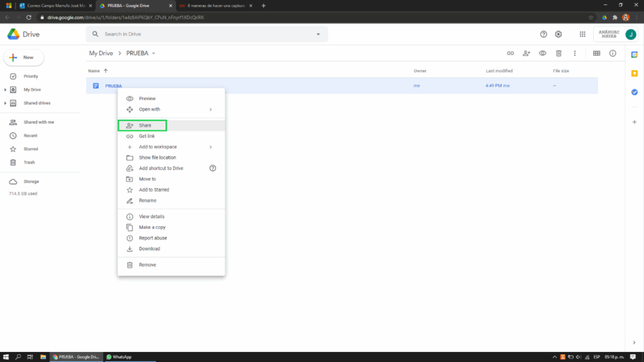Click the Search in Drive field
The image size is (644, 362).
pyautogui.click(x=201, y=34)
